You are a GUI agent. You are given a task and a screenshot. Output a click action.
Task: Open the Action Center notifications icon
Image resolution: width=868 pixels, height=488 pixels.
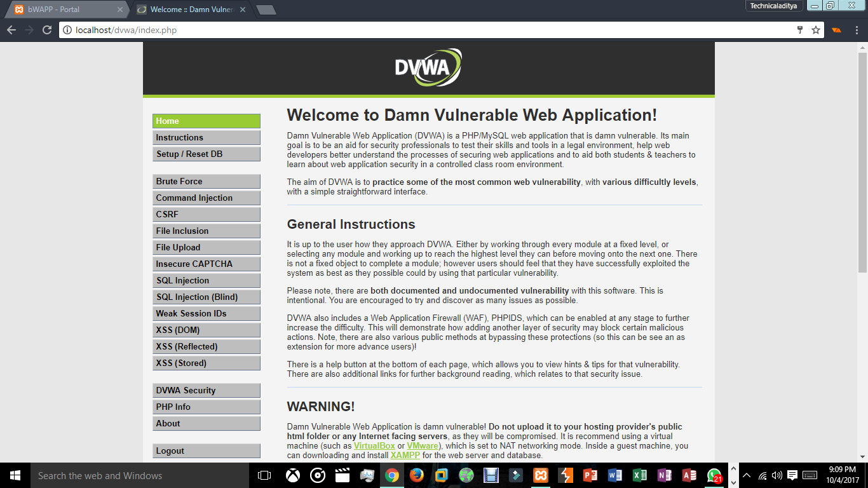[x=792, y=475]
